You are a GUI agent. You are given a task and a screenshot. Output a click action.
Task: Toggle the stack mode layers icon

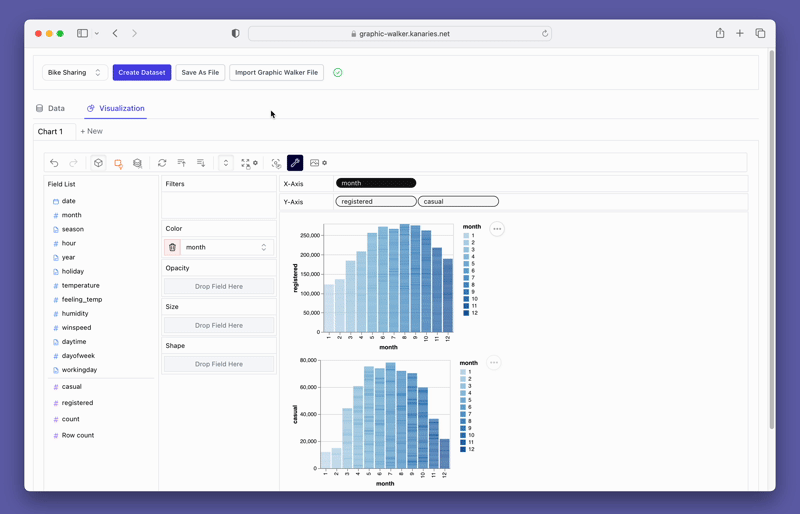click(x=138, y=163)
